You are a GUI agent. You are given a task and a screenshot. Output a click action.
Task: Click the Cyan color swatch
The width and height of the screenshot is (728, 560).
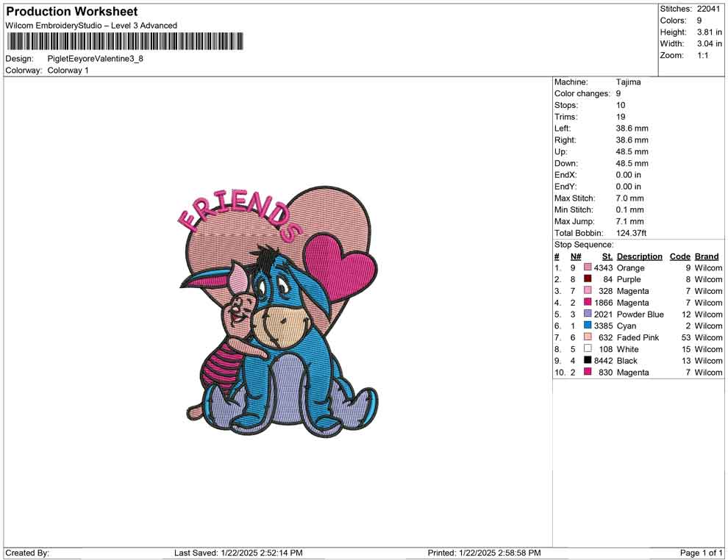coord(588,326)
